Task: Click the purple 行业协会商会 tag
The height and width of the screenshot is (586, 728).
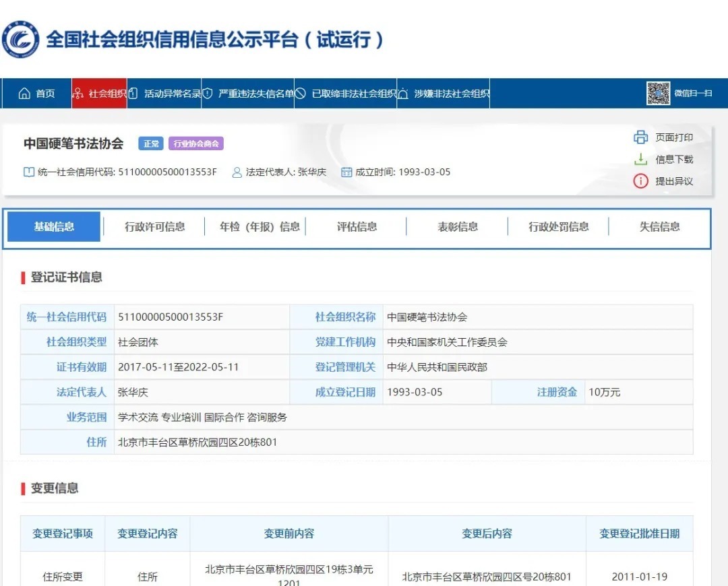Action: tap(196, 143)
